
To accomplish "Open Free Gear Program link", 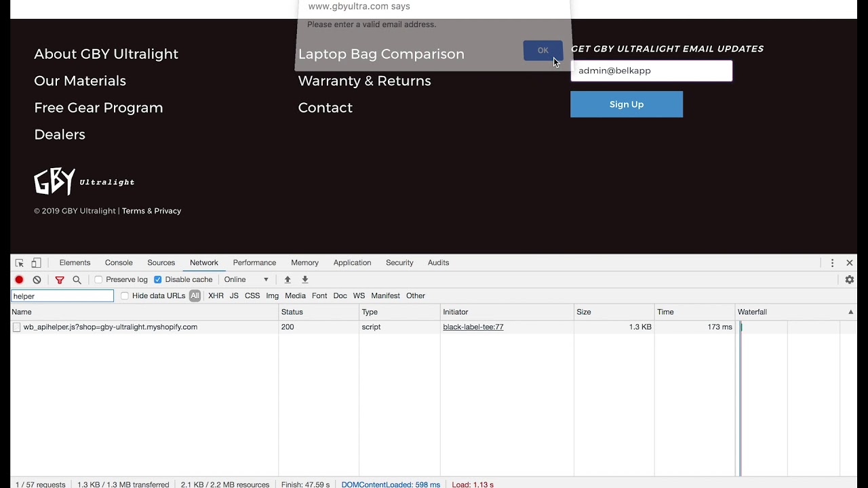I will coord(98,108).
